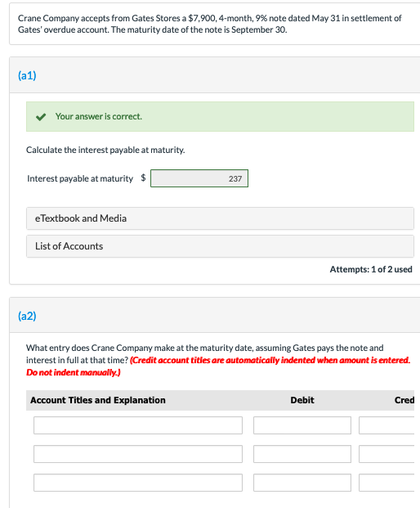This screenshot has height=508, width=420.
Task: Click the third row Credit amount field
Action: coord(386,483)
